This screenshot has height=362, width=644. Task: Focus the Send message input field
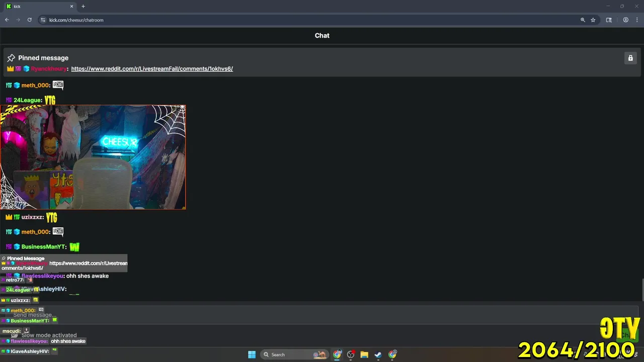[x=322, y=315]
